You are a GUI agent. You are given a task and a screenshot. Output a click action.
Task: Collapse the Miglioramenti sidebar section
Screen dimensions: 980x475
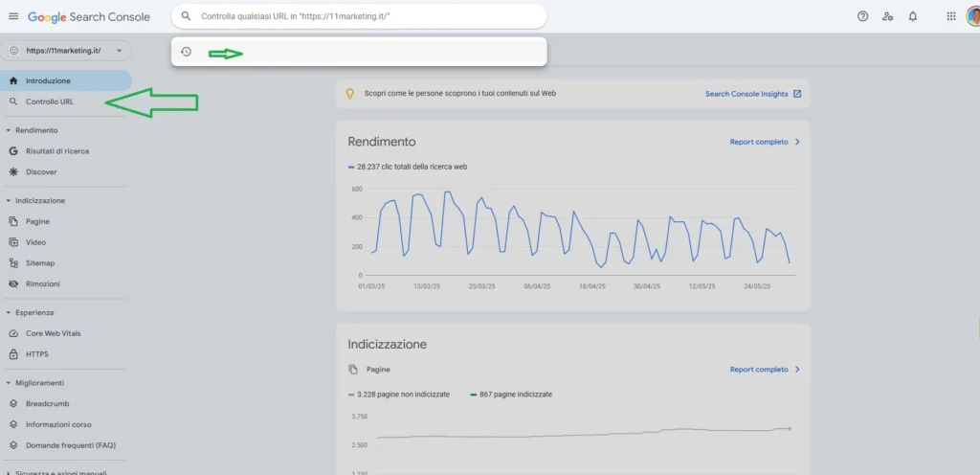(9, 383)
